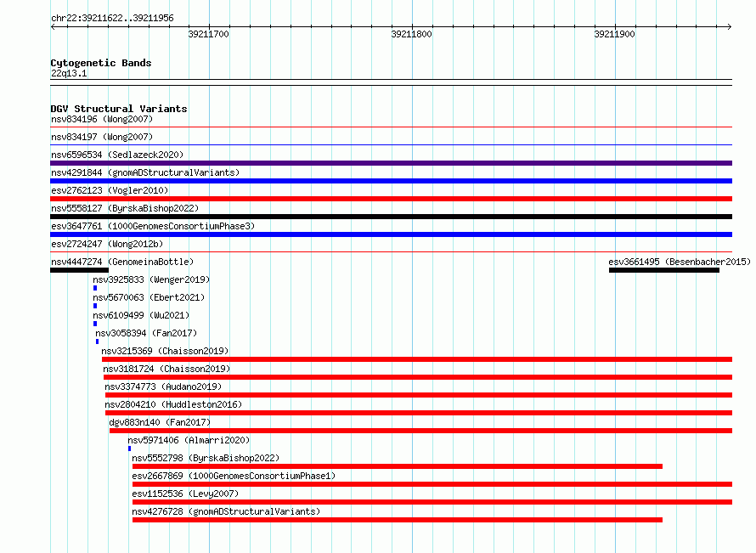Open nsv3058394 (Fan2017) label
The height and width of the screenshot is (553, 756).
coord(146,333)
